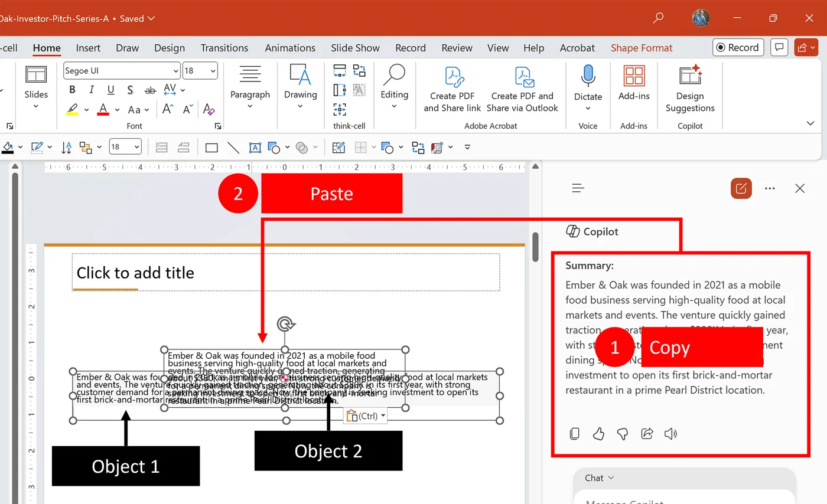Give thumbs down on Copilot response
The width and height of the screenshot is (827, 504).
click(x=622, y=434)
